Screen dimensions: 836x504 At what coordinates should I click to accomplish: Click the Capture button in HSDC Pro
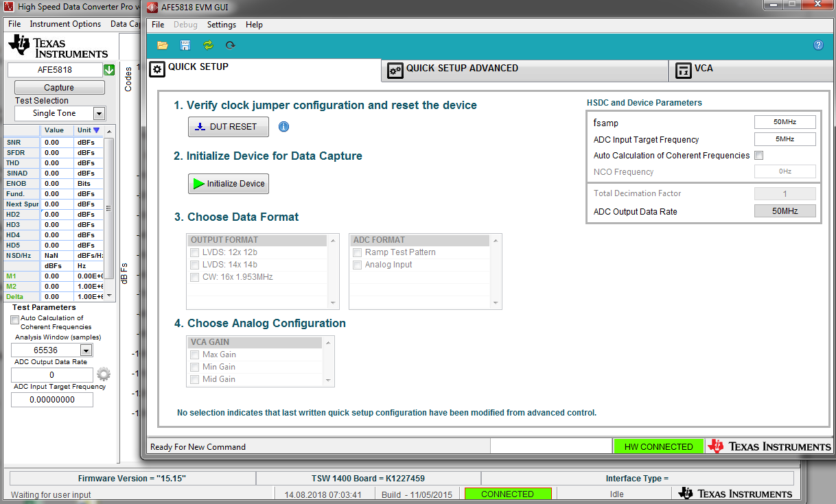[59, 88]
